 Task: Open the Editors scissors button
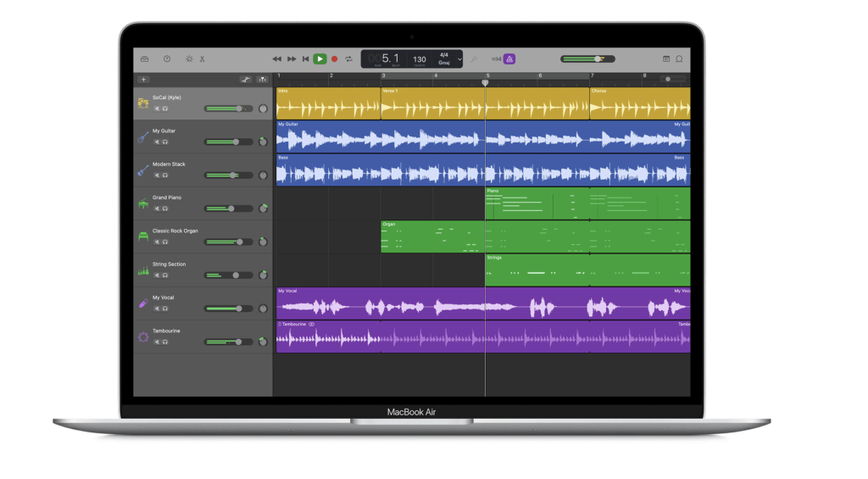[202, 58]
